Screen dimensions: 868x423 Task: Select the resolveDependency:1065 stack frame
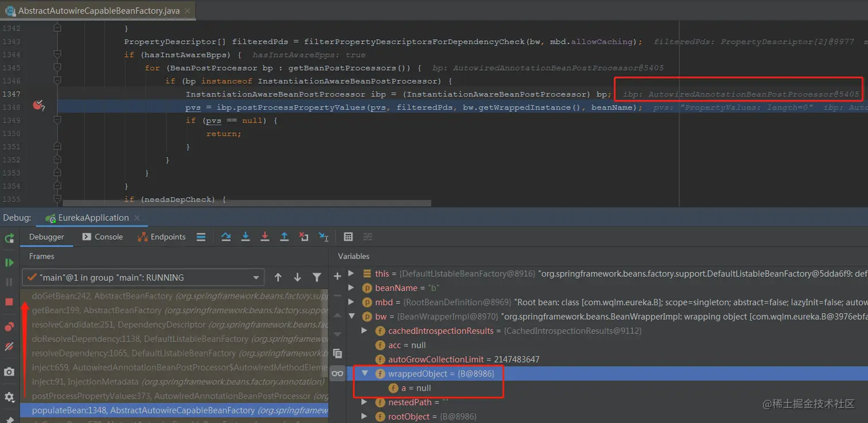tap(175, 353)
